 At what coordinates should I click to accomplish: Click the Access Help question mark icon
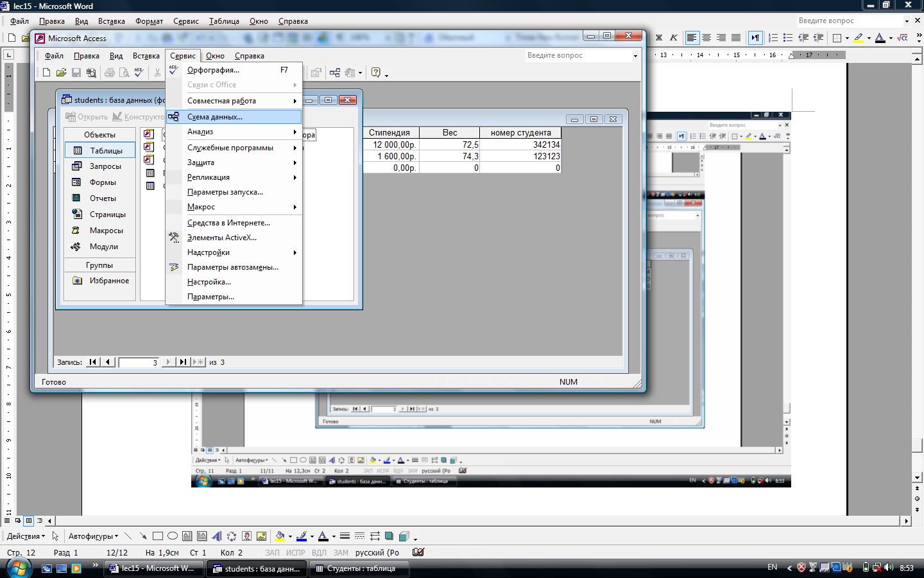(376, 73)
